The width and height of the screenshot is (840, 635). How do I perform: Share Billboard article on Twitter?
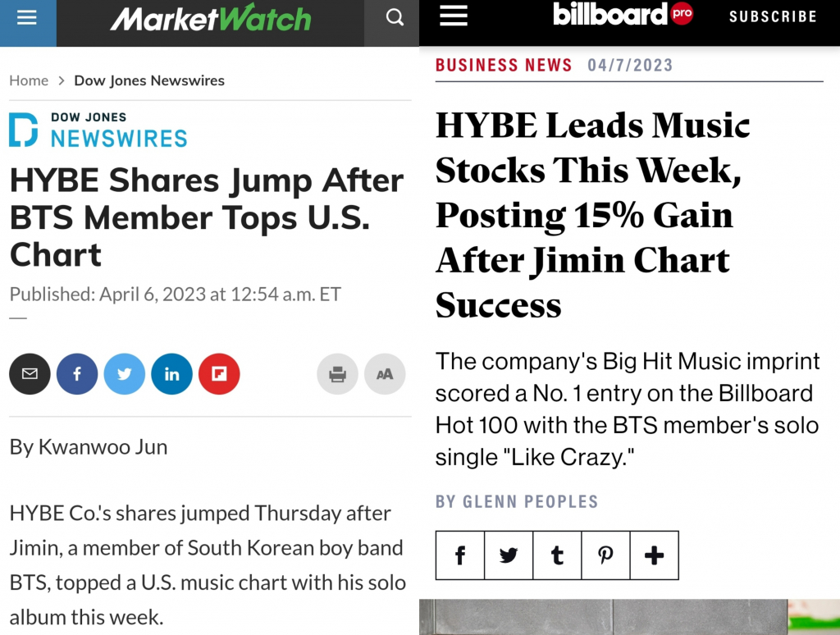[x=509, y=555]
